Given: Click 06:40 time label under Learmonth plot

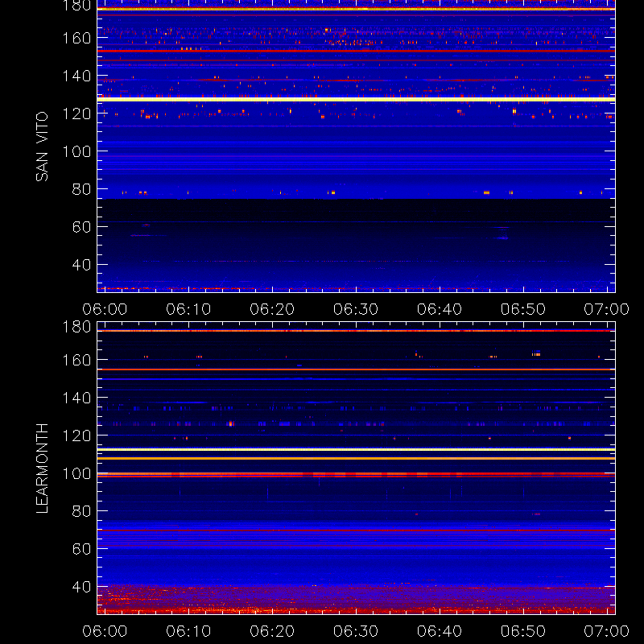Looking at the screenshot, I should [440, 631].
